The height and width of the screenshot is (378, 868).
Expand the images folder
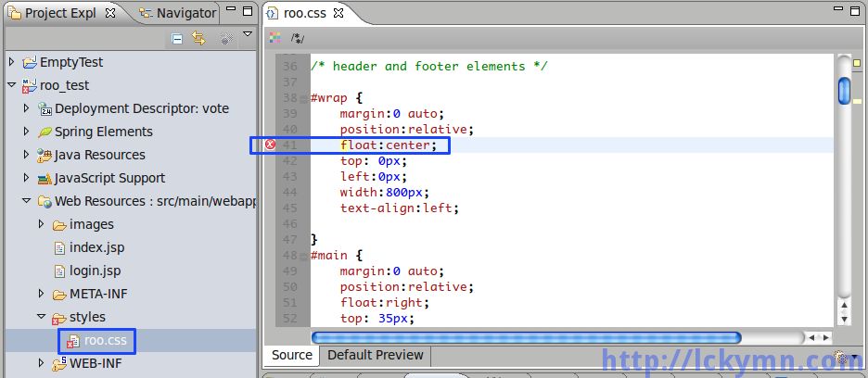tap(42, 224)
